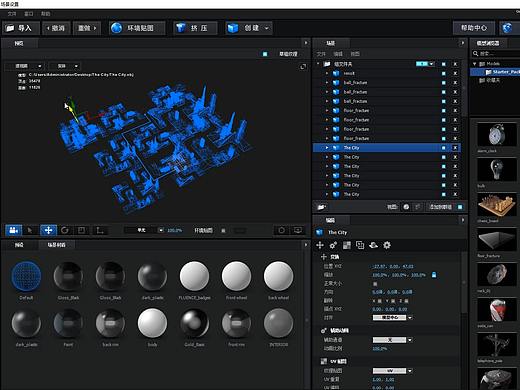Select the FLUENCE_badges material sphere

(x=194, y=276)
